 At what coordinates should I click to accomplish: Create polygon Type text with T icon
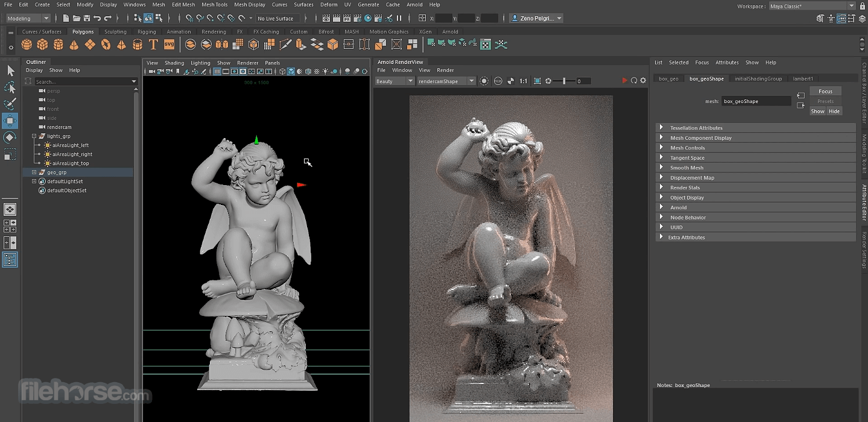(153, 44)
